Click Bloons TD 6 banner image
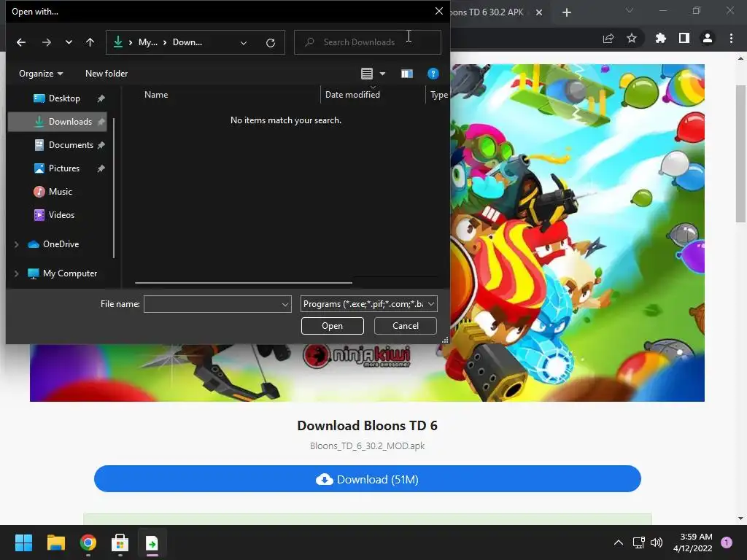 [x=578, y=233]
